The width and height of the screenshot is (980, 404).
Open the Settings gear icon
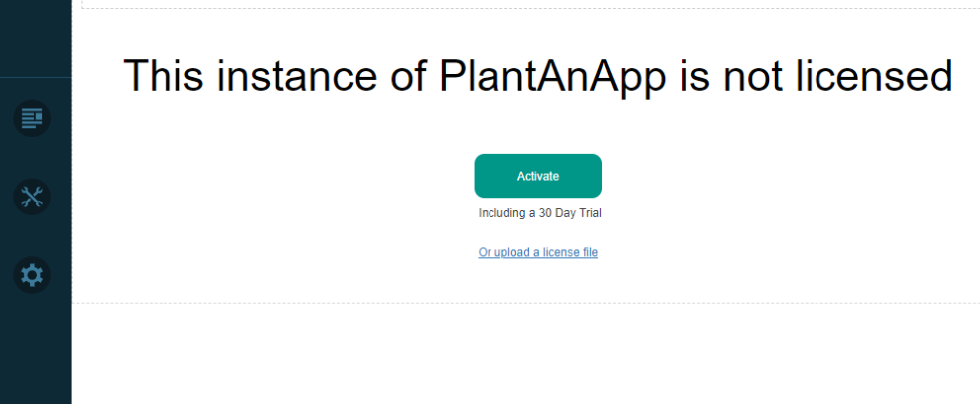[x=32, y=275]
